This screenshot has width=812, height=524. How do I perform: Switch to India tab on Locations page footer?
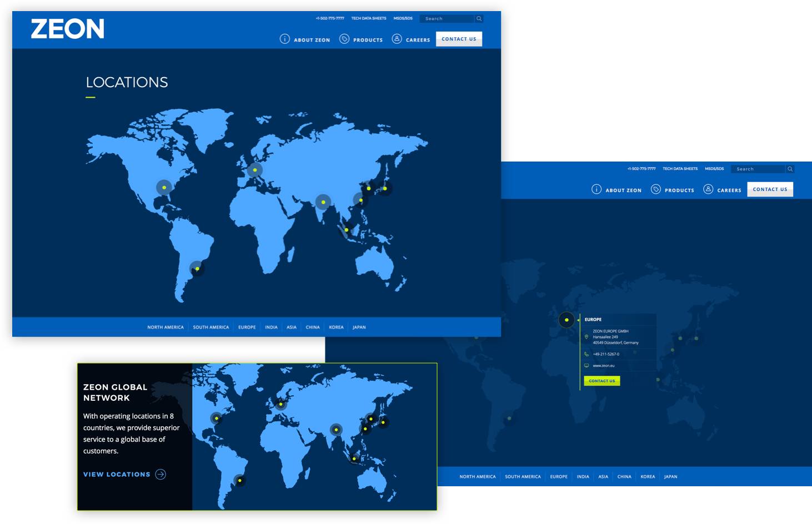271,327
